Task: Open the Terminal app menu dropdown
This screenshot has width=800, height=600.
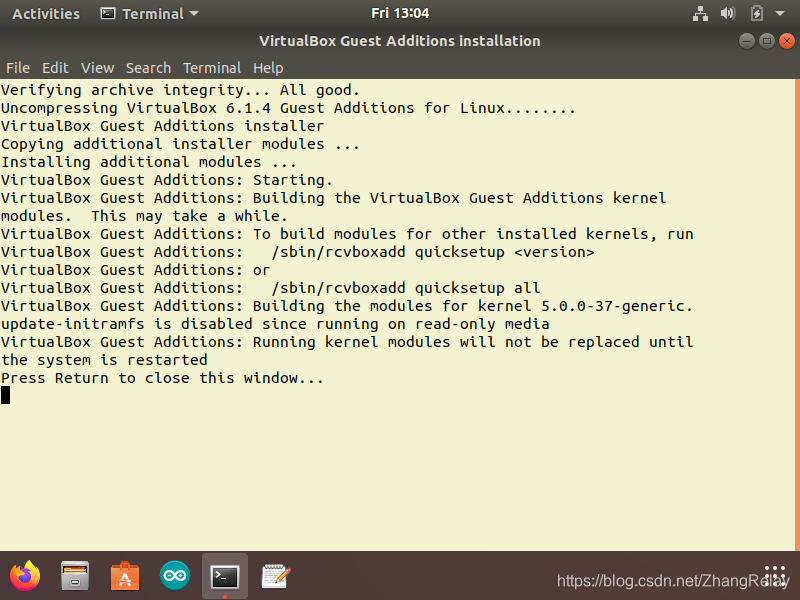Action: coord(149,14)
